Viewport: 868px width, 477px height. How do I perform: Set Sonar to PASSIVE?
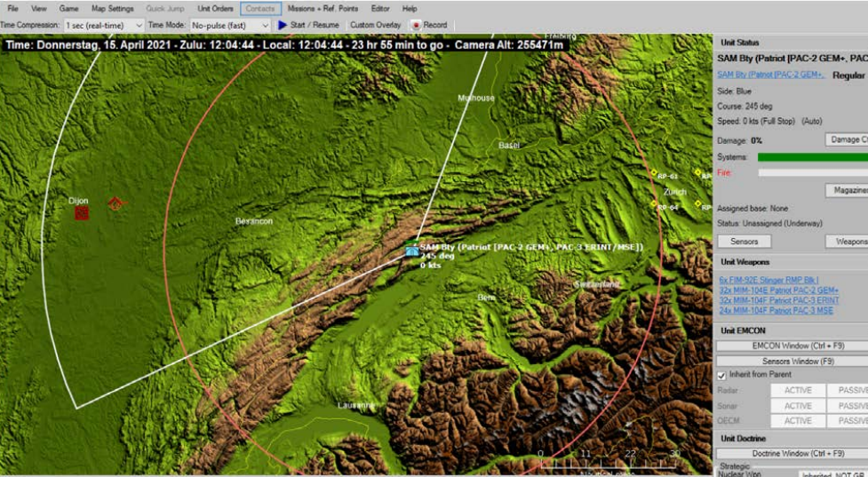pyautogui.click(x=848, y=406)
